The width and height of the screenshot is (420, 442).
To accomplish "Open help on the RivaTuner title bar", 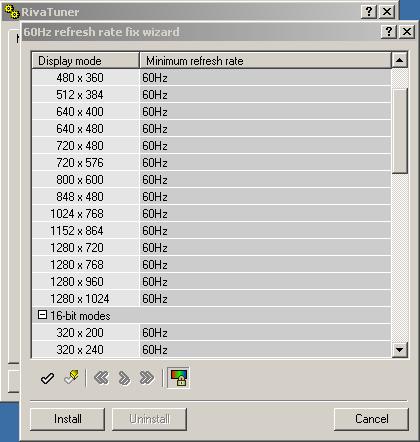I will (x=369, y=12).
